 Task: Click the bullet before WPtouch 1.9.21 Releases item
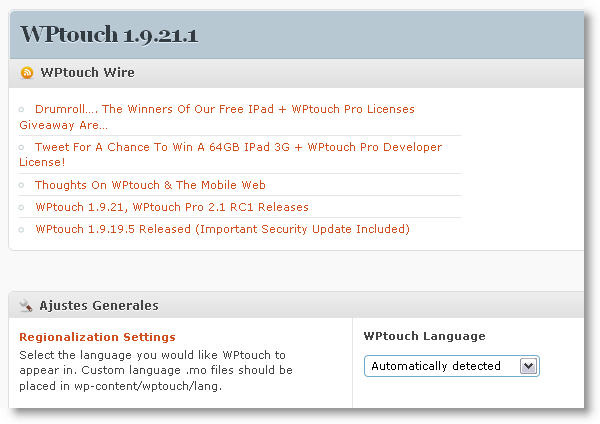tap(22, 207)
